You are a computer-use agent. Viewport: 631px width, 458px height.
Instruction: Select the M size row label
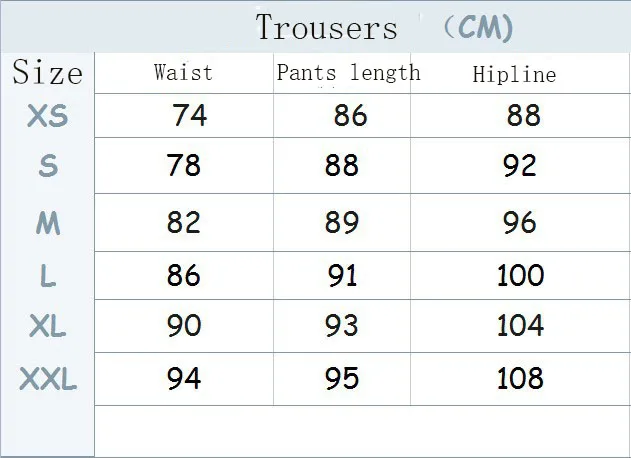click(x=48, y=223)
